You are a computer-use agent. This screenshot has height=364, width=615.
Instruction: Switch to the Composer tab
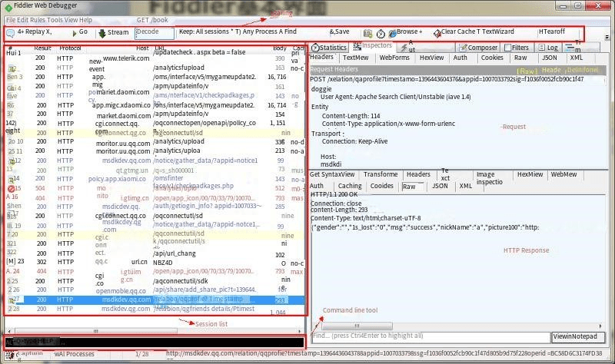[x=478, y=48]
